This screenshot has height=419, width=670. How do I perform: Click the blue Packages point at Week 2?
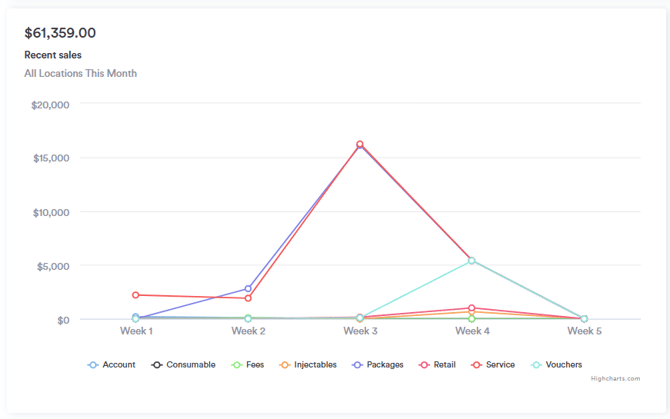[x=248, y=288]
